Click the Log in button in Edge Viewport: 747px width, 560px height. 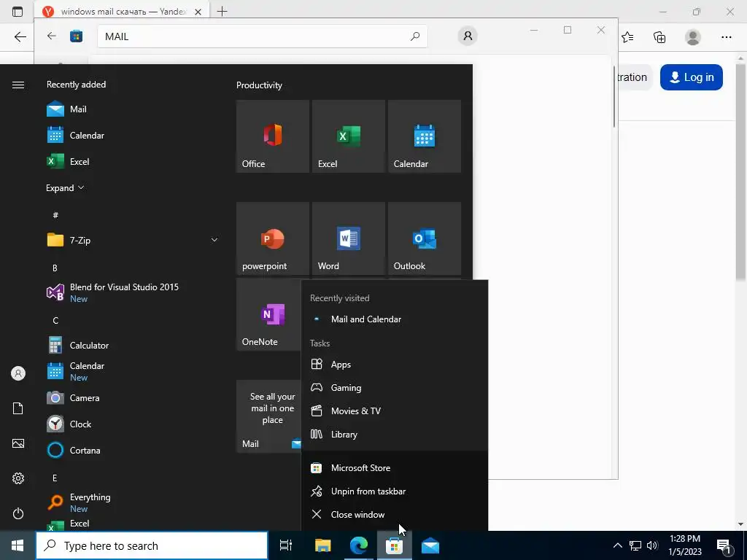coord(692,77)
